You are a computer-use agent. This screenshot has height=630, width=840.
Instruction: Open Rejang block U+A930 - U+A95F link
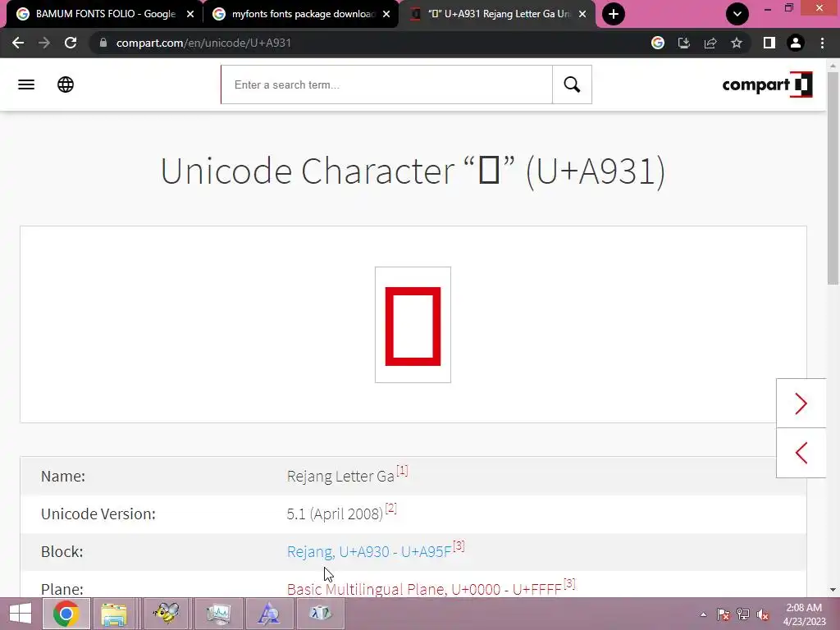[x=369, y=551]
